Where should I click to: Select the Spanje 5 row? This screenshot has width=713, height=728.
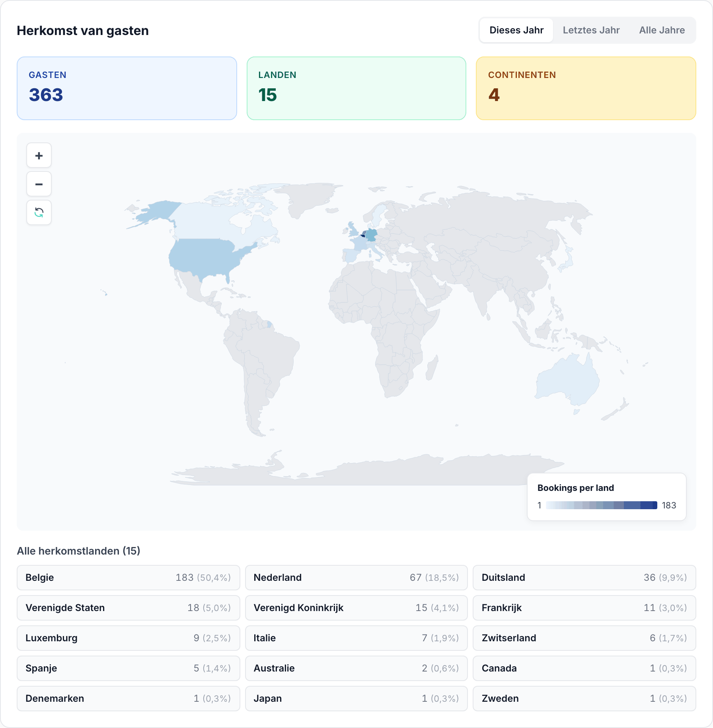(129, 668)
